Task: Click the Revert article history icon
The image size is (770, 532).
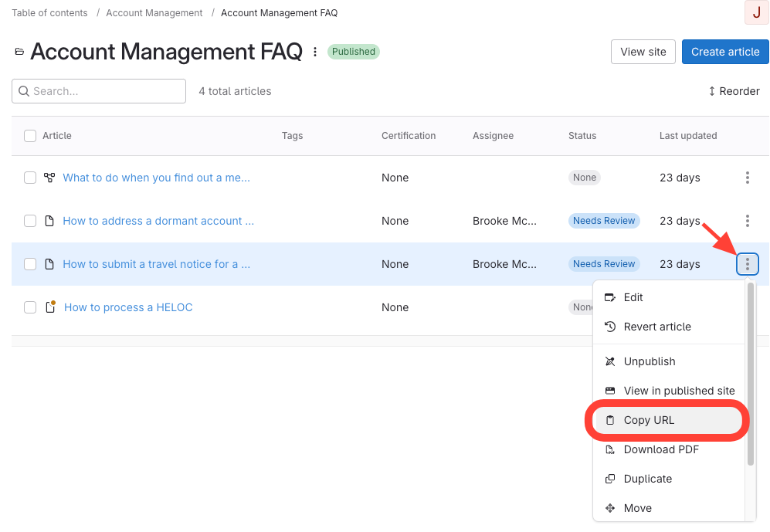Action: click(x=610, y=327)
